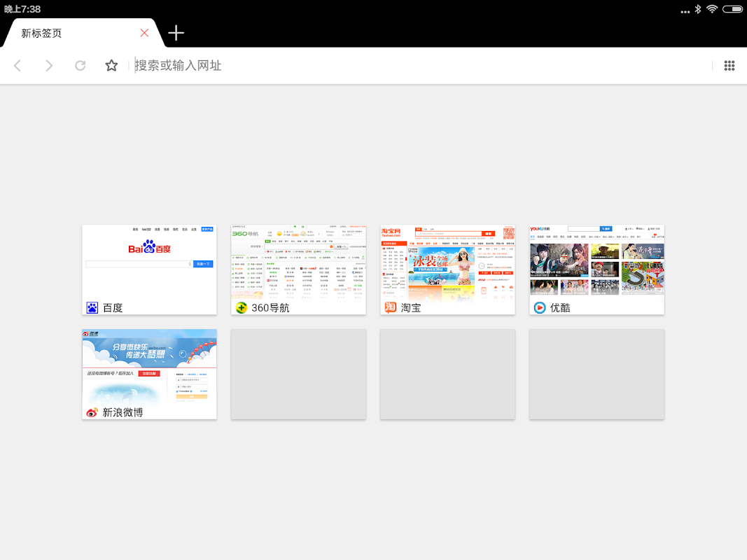Image resolution: width=747 pixels, height=560 pixels.
Task: Reload the page with refresh icon
Action: 80,65
